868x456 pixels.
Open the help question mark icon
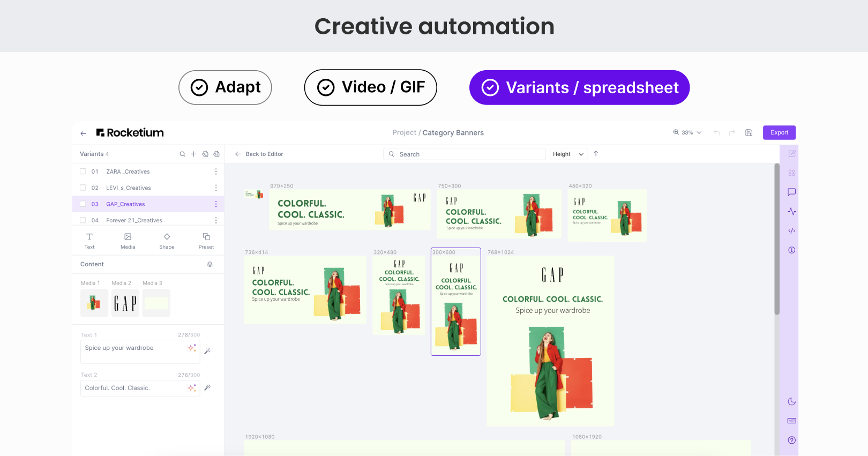(792, 440)
